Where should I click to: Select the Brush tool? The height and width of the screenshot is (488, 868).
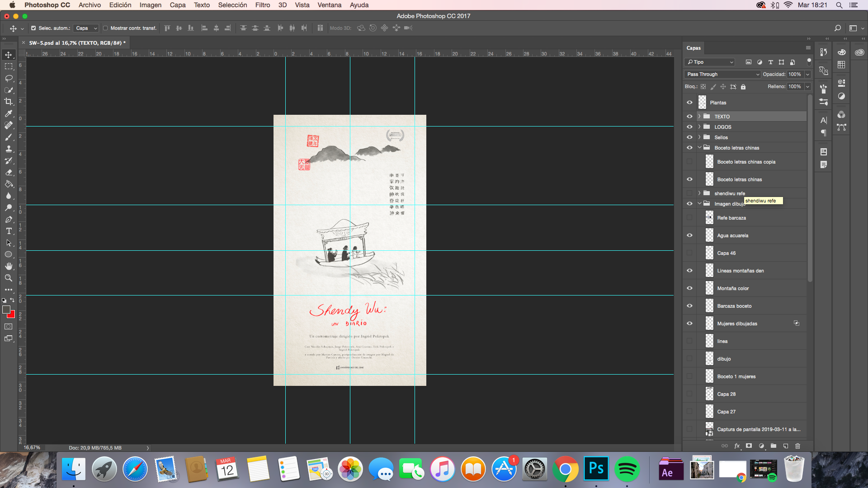pyautogui.click(x=9, y=137)
